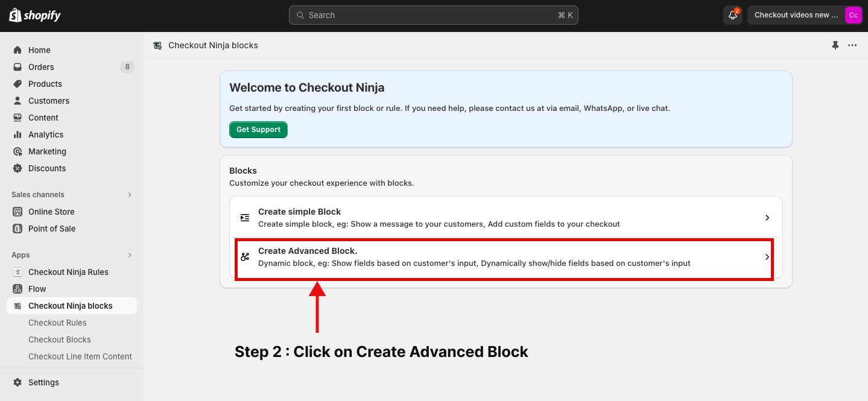Viewport: 868px width, 401px height.
Task: Open the three-dots more actions menu
Action: [852, 45]
